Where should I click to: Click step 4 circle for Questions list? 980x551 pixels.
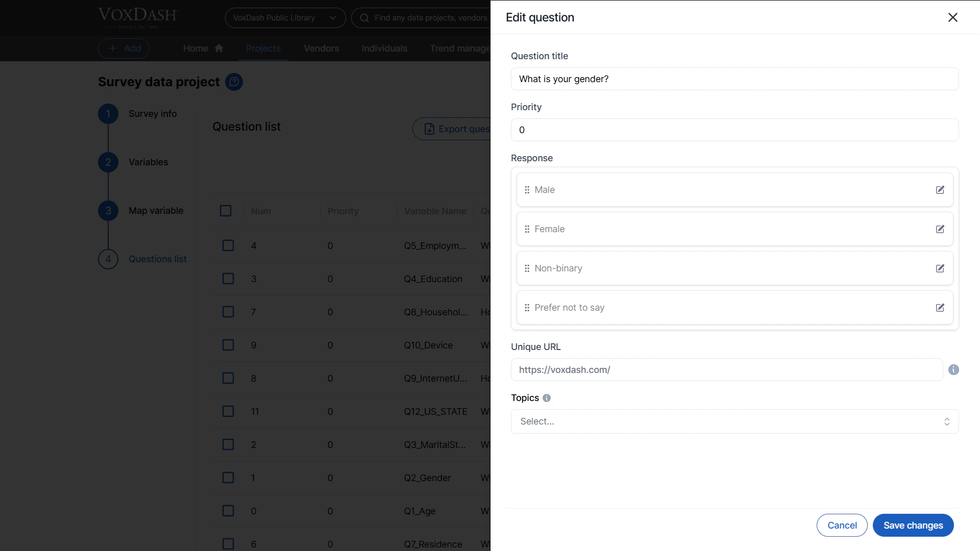108,259
